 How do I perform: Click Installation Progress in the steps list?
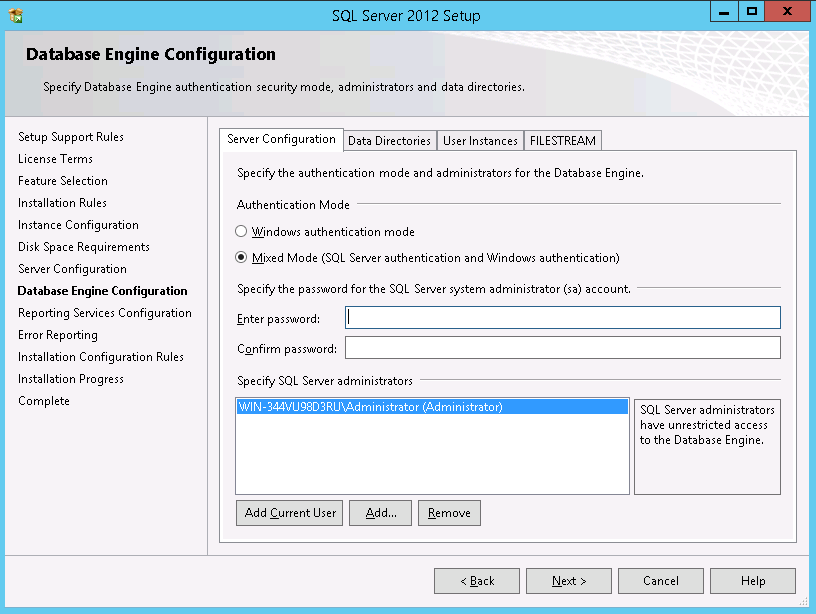point(71,379)
